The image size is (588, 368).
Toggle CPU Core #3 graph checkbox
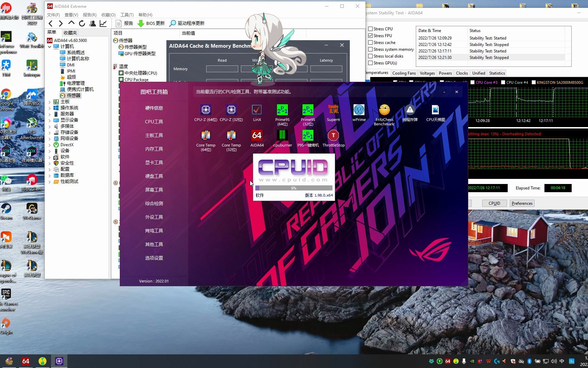pyautogui.click(x=472, y=82)
